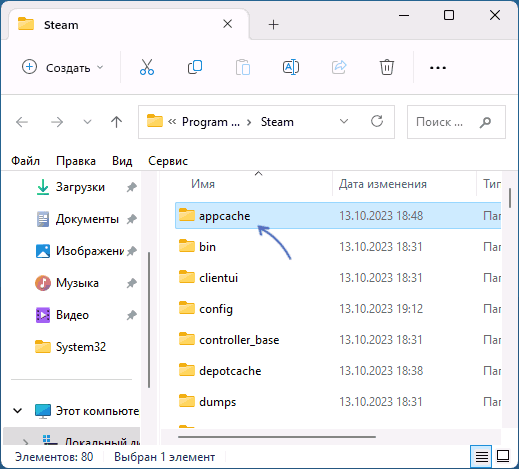
Task: Open Загрузки in quick access
Action: point(80,187)
